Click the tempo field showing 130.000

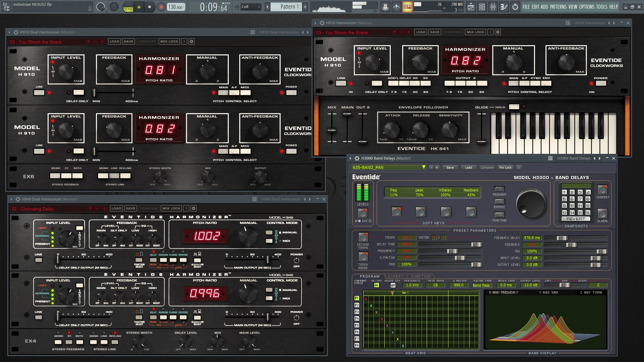tap(176, 7)
